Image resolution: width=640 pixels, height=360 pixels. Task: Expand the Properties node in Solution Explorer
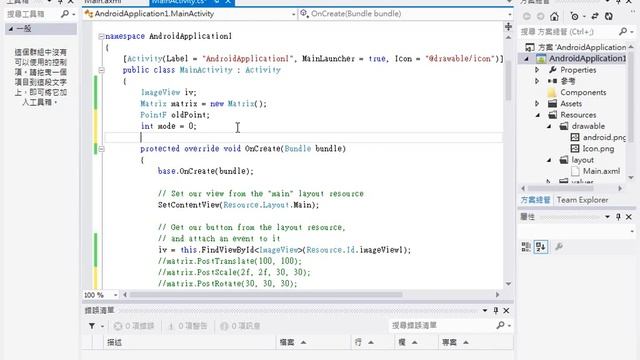tap(537, 70)
